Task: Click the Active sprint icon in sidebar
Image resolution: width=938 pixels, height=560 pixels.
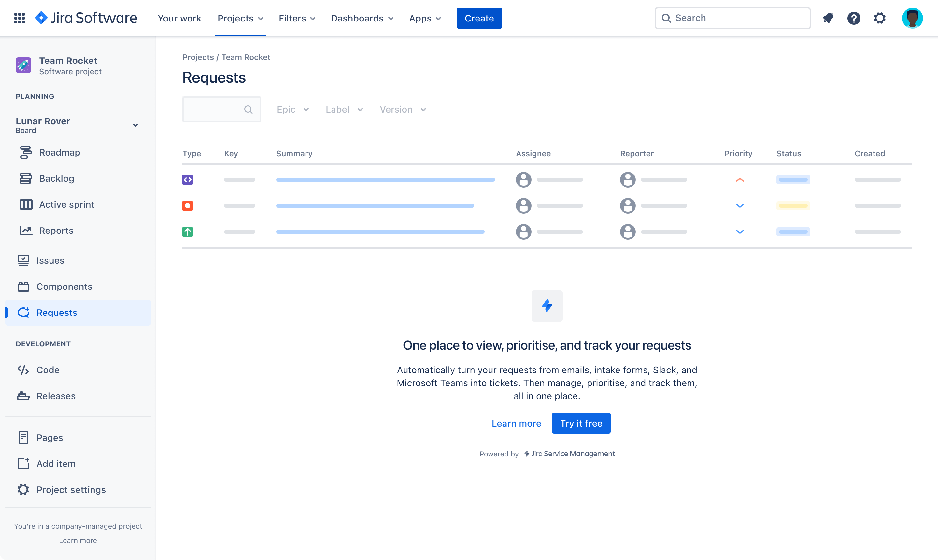Action: coord(24,205)
